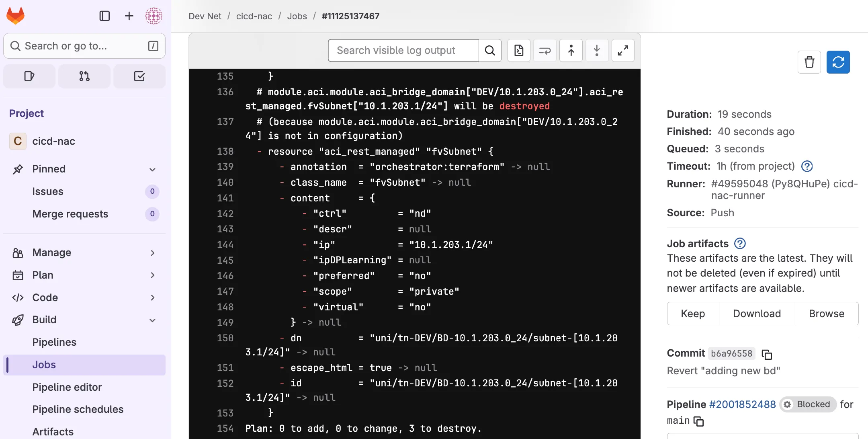
Task: Open the assigned merge requests shortcut icon
Action: click(84, 76)
